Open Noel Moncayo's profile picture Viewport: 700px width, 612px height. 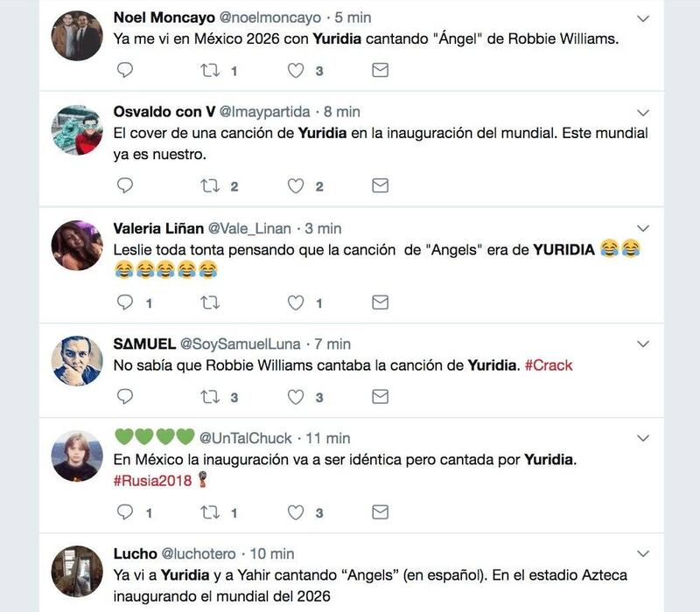click(x=77, y=36)
